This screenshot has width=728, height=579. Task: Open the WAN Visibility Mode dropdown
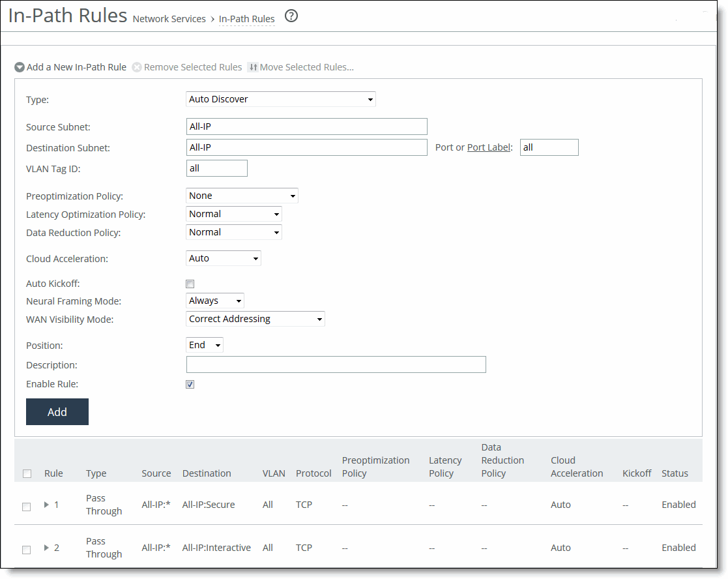(318, 319)
